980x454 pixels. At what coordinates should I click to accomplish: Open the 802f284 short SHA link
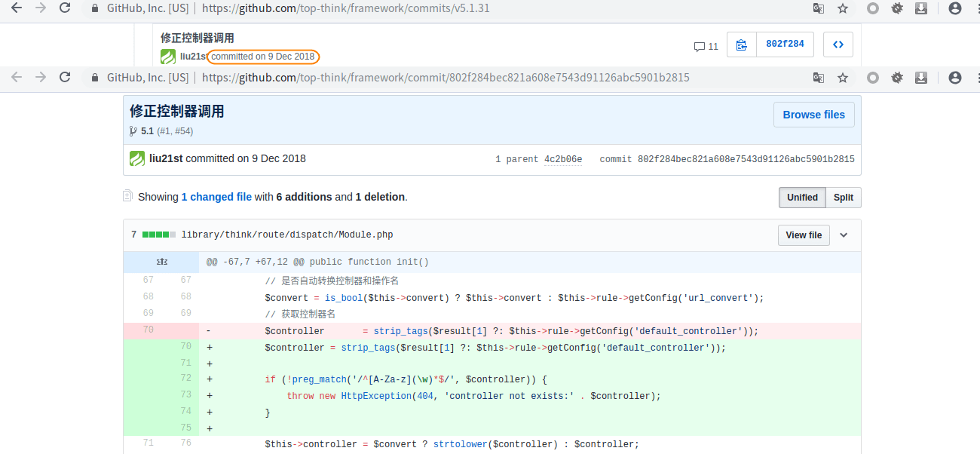pos(785,44)
